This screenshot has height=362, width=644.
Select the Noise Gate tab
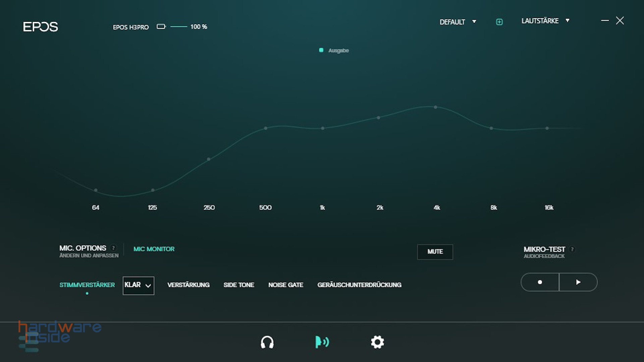[285, 285]
